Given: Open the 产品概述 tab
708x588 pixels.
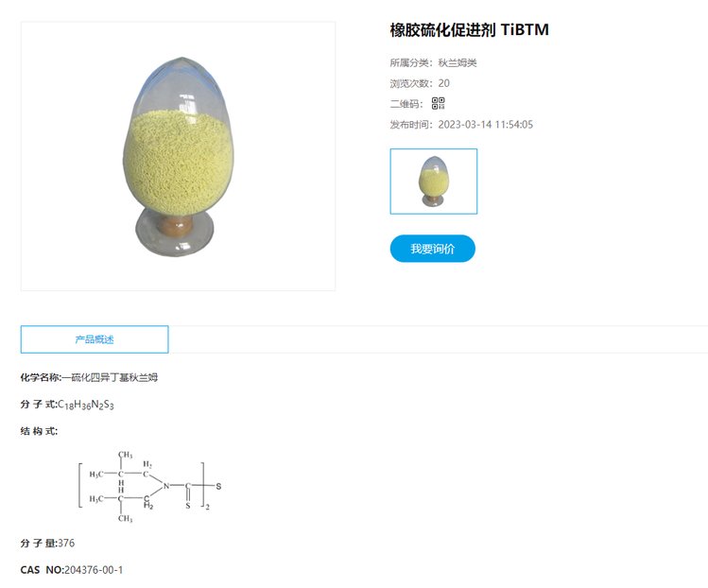Looking at the screenshot, I should (95, 339).
